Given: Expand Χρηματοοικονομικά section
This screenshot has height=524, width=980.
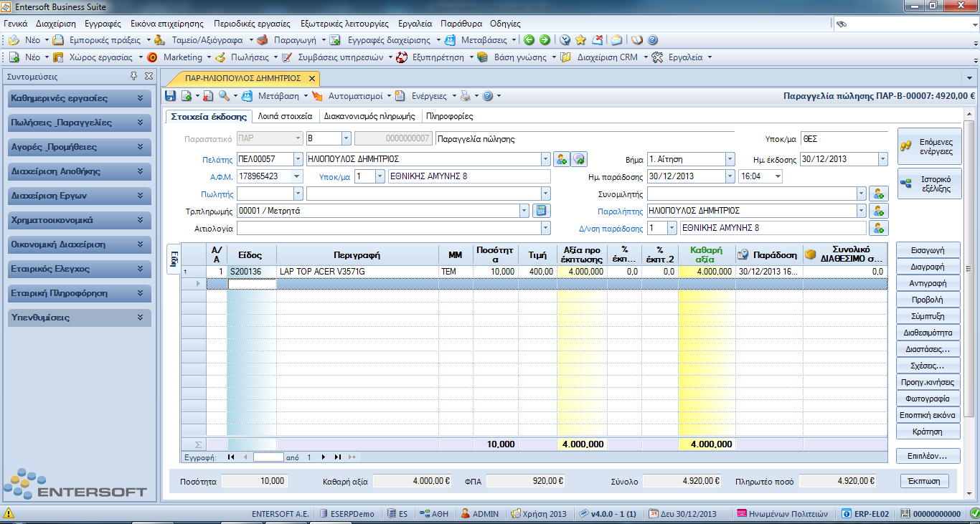Looking at the screenshot, I should (79, 220).
